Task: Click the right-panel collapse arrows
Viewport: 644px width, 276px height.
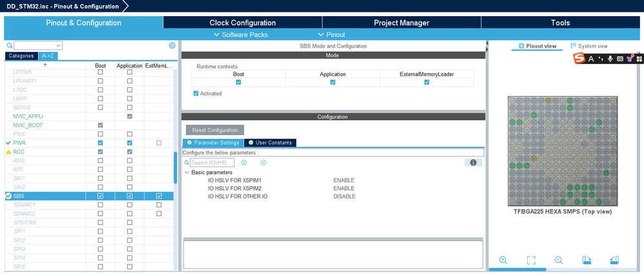Action: pyautogui.click(x=487, y=46)
